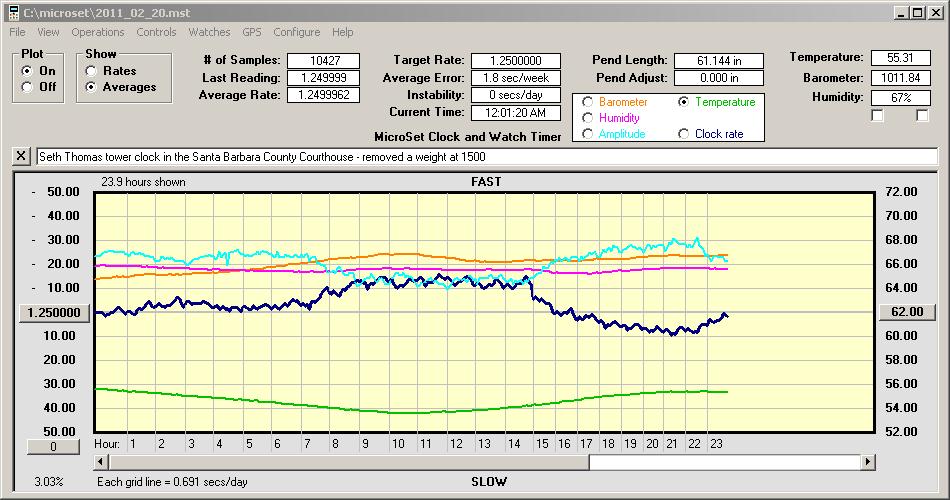This screenshot has height=500, width=950.
Task: Click the Pend Adjust field
Action: [719, 78]
